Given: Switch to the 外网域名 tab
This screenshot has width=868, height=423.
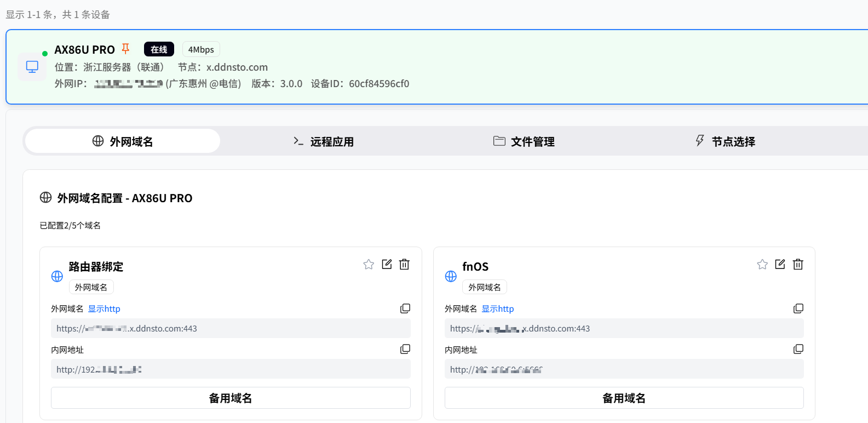Looking at the screenshot, I should coord(123,141).
